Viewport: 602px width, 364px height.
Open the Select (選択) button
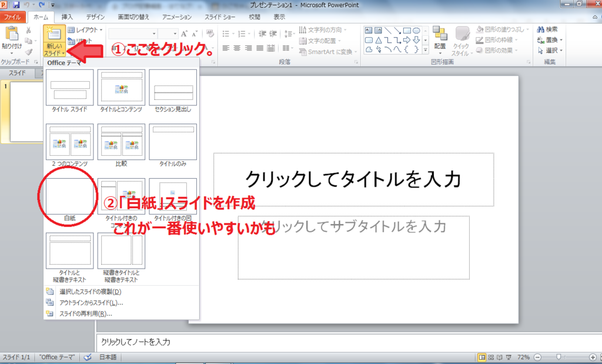[x=550, y=51]
